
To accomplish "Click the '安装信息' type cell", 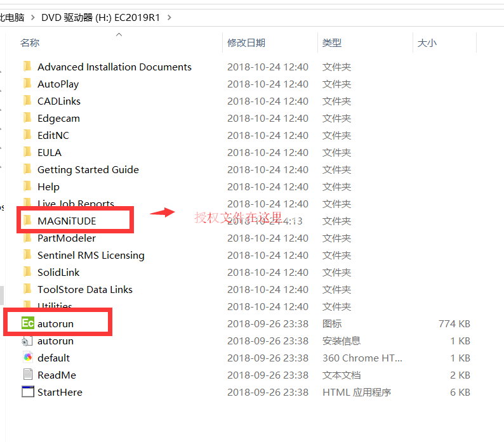I will [342, 341].
